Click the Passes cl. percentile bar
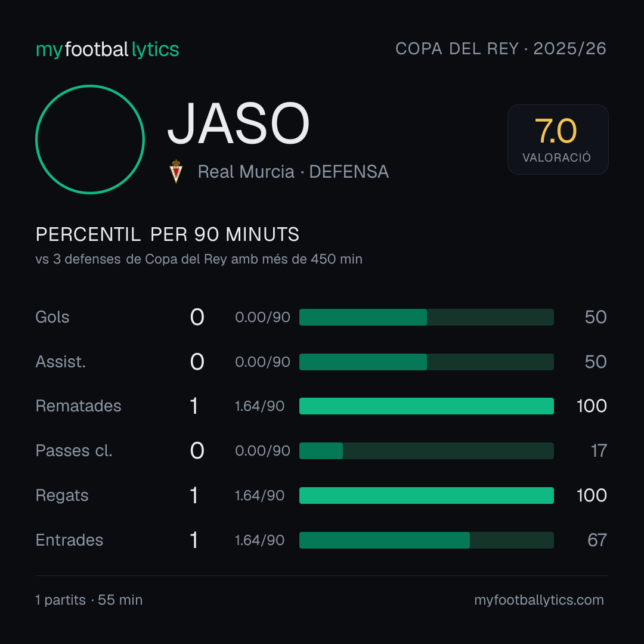 (426, 451)
